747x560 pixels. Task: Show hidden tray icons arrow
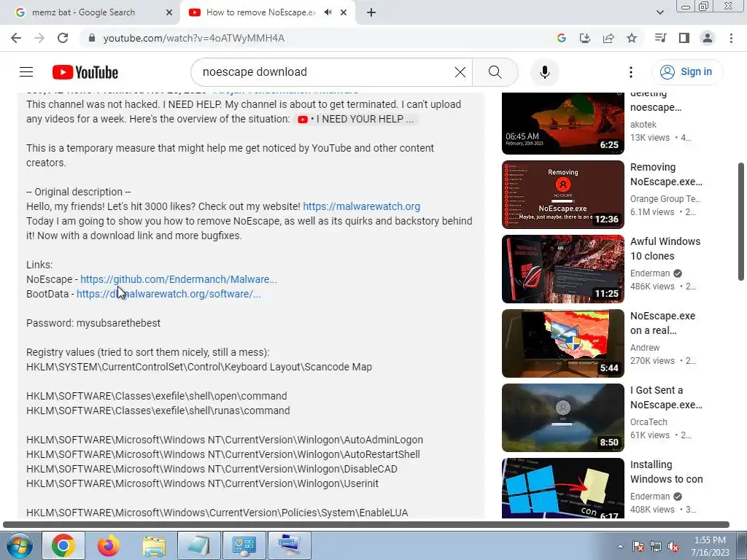[620, 546]
